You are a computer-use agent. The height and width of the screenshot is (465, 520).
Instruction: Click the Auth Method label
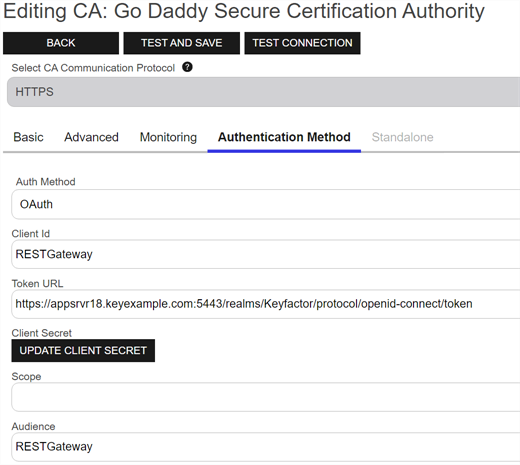(46, 182)
